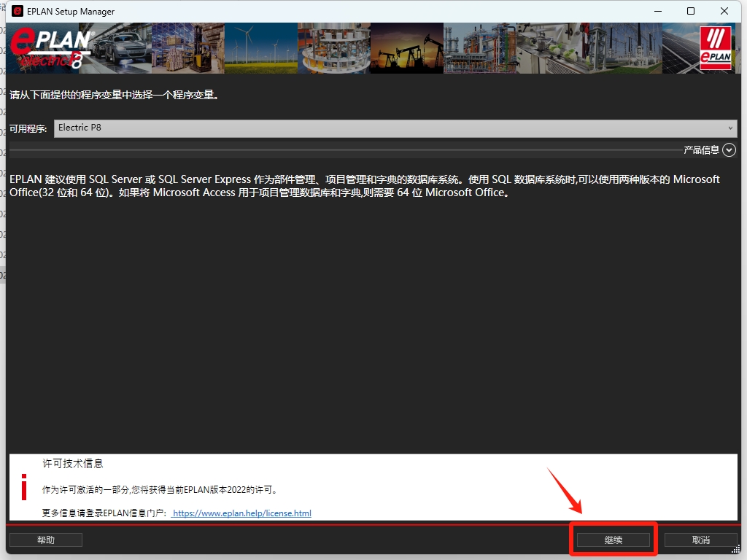Select the Electric P8 combo box
The height and width of the screenshot is (560, 747).
point(394,128)
